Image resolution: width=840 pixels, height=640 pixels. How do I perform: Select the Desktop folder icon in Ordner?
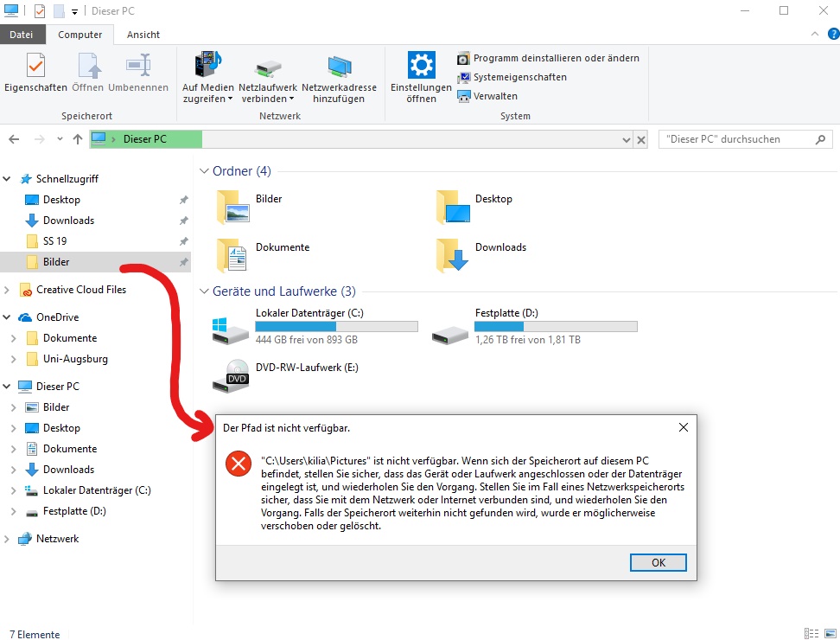pyautogui.click(x=453, y=207)
